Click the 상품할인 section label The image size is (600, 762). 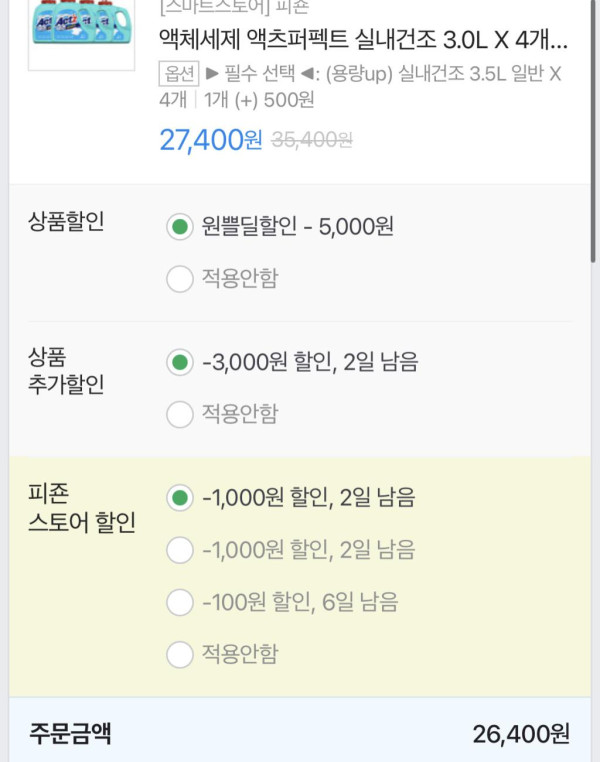66,222
